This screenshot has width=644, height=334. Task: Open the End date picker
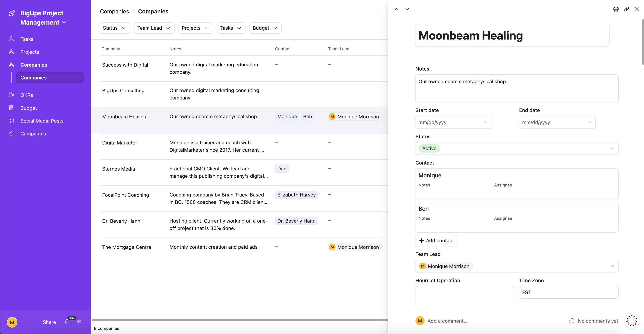click(557, 122)
